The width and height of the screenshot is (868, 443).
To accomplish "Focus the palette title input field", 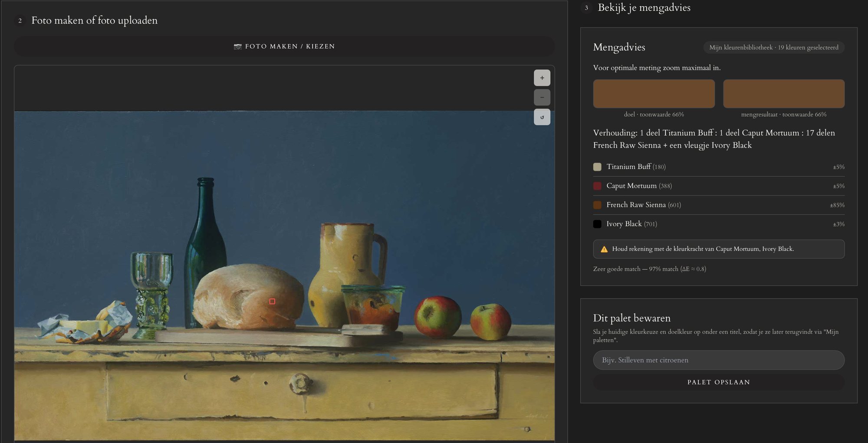I will click(x=719, y=360).
